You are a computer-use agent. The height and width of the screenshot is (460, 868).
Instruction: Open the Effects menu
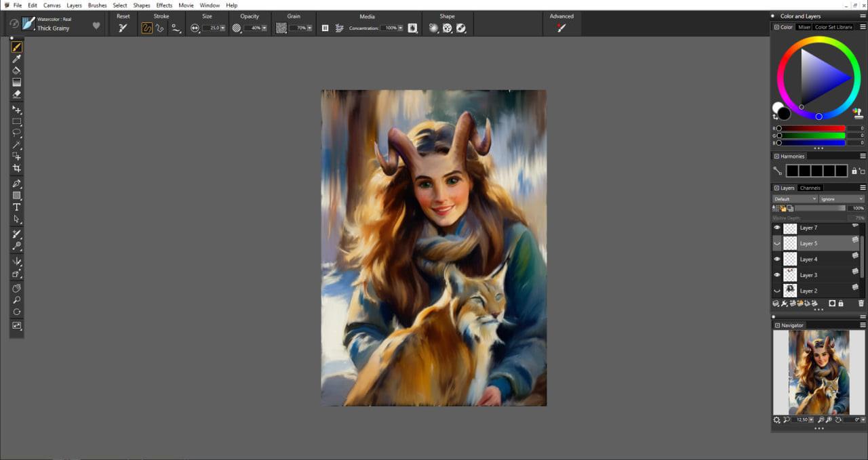click(x=164, y=5)
